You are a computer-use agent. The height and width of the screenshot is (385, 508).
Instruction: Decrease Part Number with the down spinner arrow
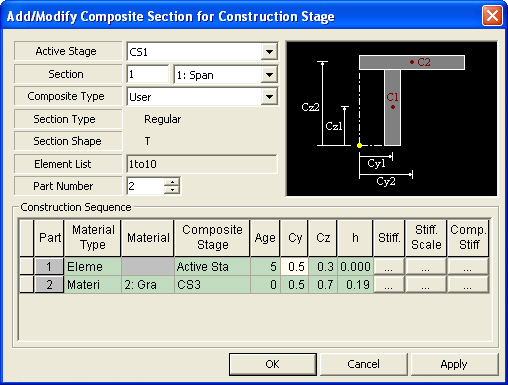[172, 190]
